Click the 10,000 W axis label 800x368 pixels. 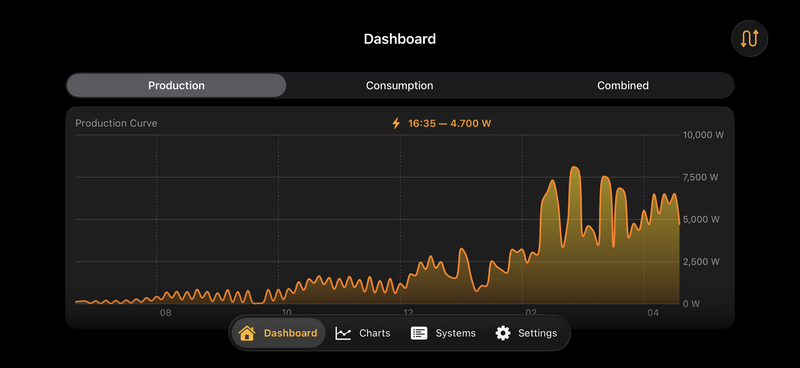704,135
